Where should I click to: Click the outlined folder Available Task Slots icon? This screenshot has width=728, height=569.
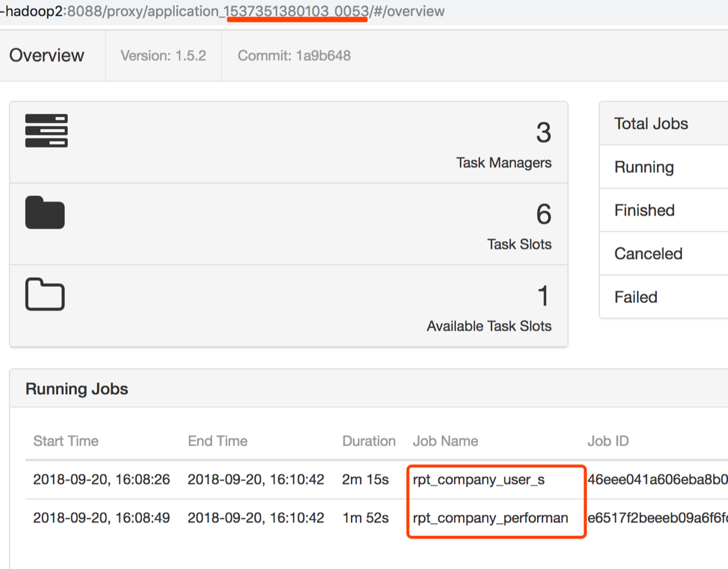(x=45, y=294)
